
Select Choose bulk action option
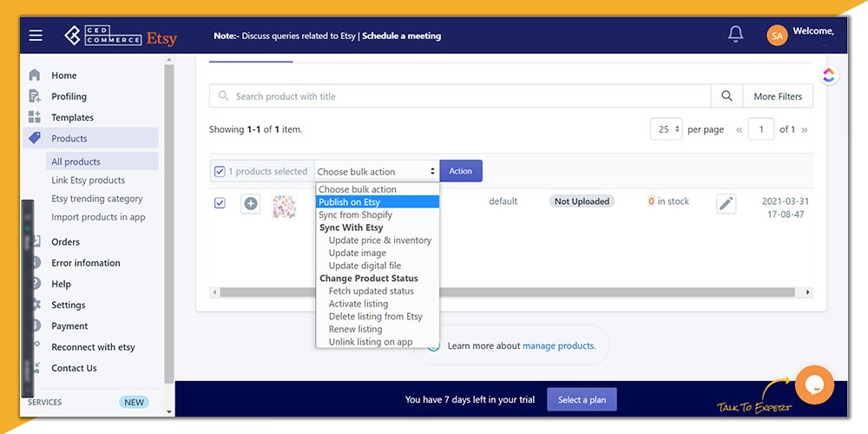coord(378,189)
